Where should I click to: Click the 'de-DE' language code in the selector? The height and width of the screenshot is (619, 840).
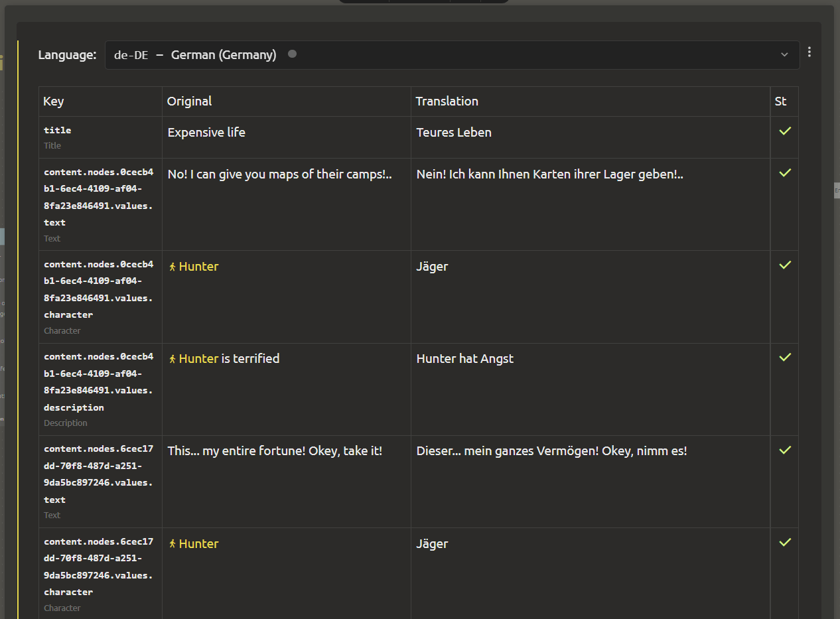point(131,55)
